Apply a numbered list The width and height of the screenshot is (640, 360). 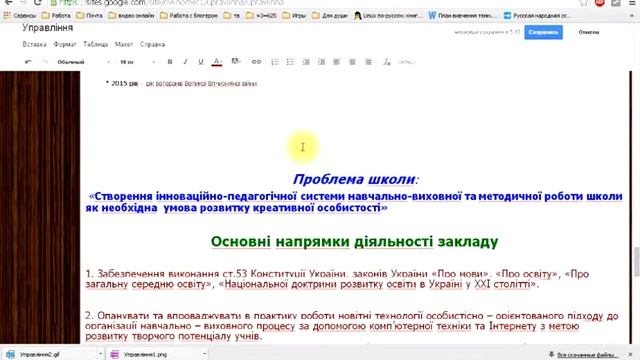[x=275, y=62]
